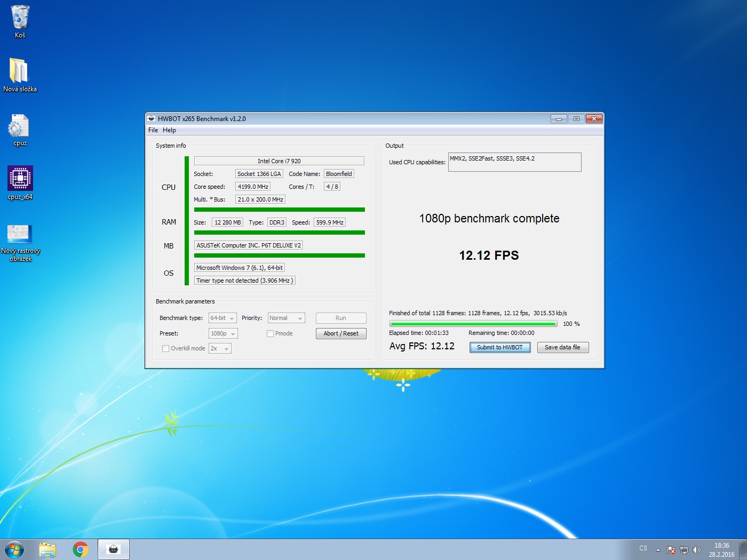The image size is (747, 560).
Task: Expand the Overkill mode 2x dropdown
Action: coord(220,348)
